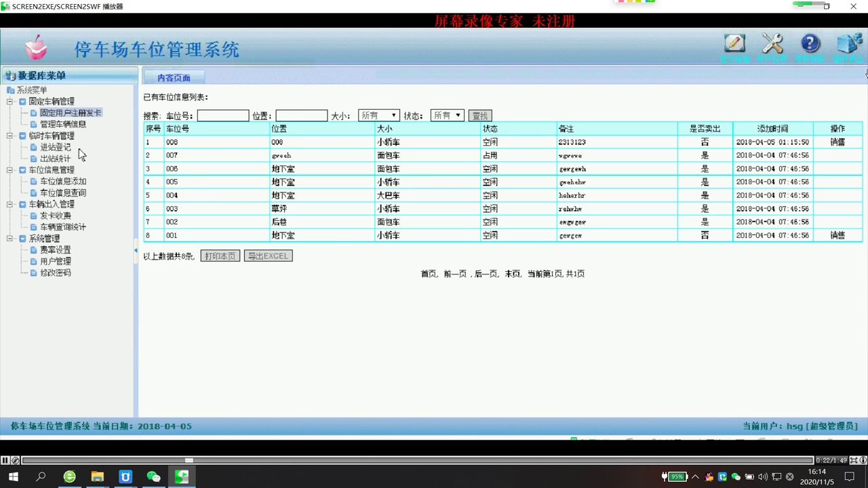Open 车位信息查询 menu item
This screenshot has height=488, width=868.
pyautogui.click(x=63, y=193)
